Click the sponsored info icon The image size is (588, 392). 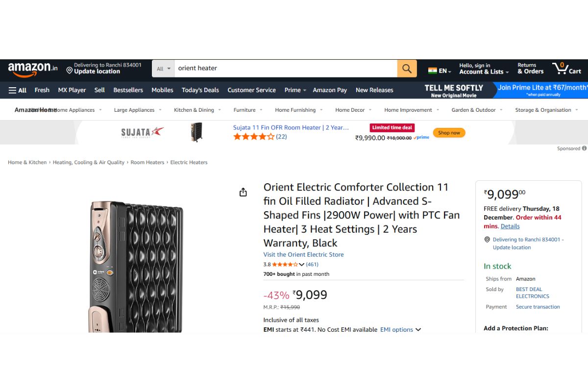tap(584, 148)
